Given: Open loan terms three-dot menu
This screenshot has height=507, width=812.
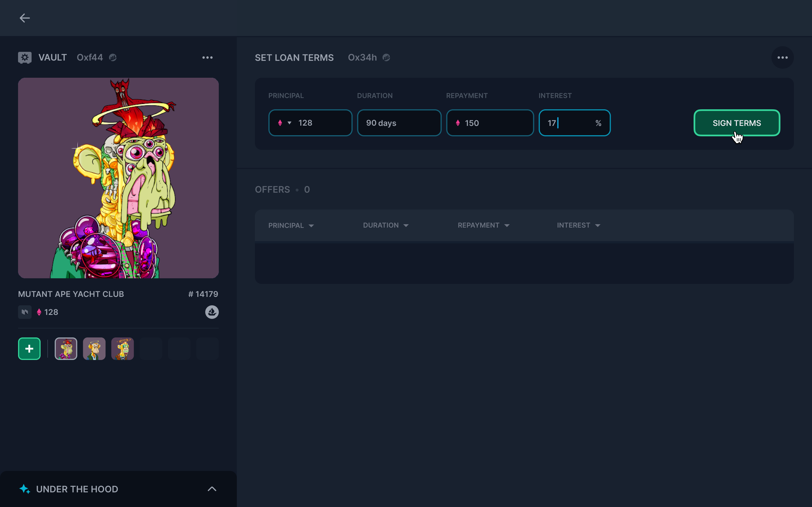Looking at the screenshot, I should 782,58.
